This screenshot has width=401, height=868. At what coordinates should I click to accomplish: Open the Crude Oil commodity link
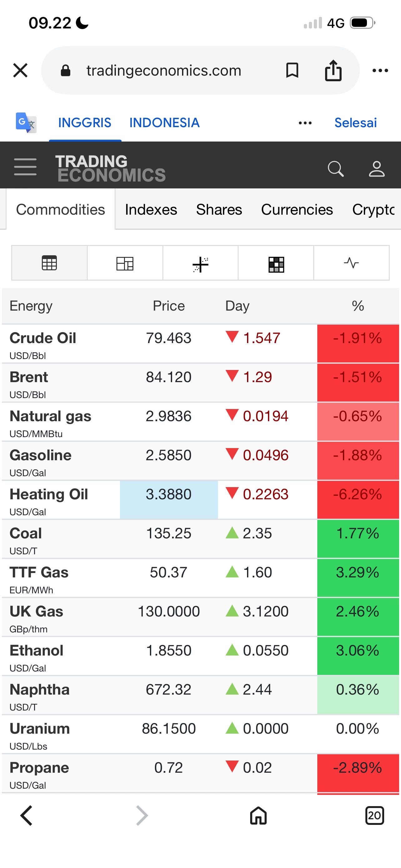pos(43,338)
